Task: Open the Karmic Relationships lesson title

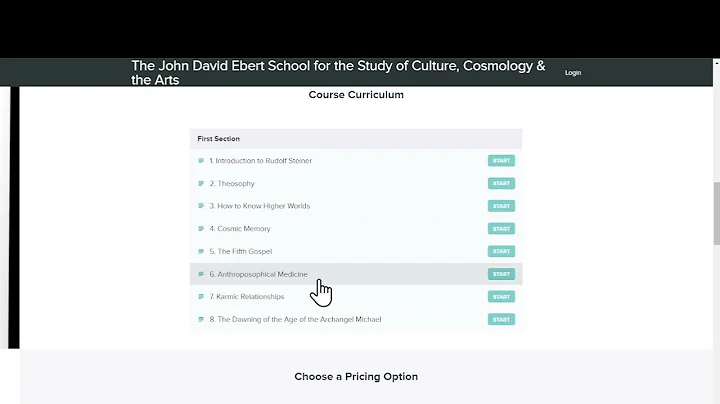Action: (246, 297)
